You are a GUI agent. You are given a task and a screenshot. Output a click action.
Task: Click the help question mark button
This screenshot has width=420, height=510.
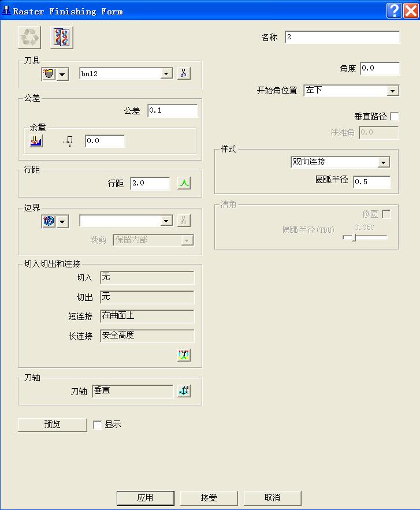tap(394, 10)
